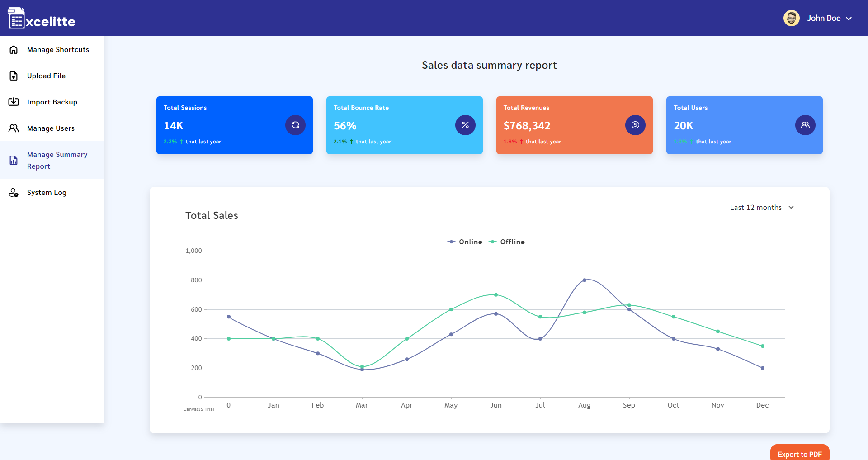Click the System Log gear-user icon
The image size is (868, 460).
[x=14, y=192]
